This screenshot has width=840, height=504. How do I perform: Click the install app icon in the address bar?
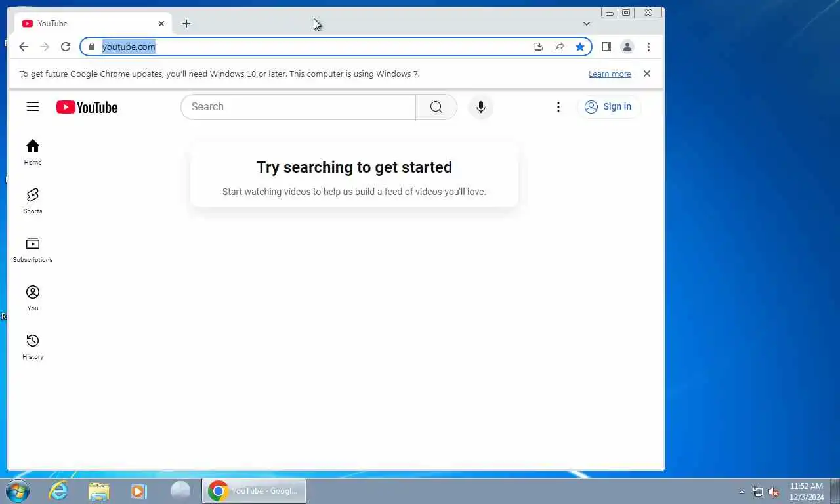point(538,47)
